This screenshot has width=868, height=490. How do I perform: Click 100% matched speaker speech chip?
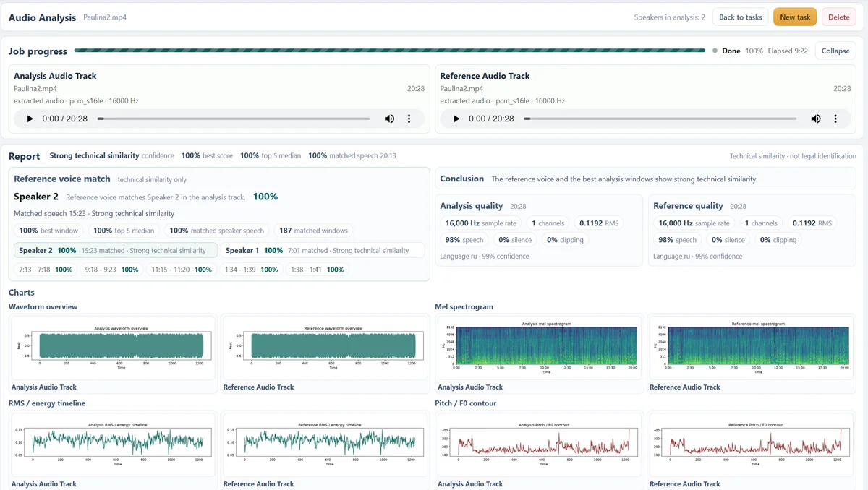[x=217, y=231]
